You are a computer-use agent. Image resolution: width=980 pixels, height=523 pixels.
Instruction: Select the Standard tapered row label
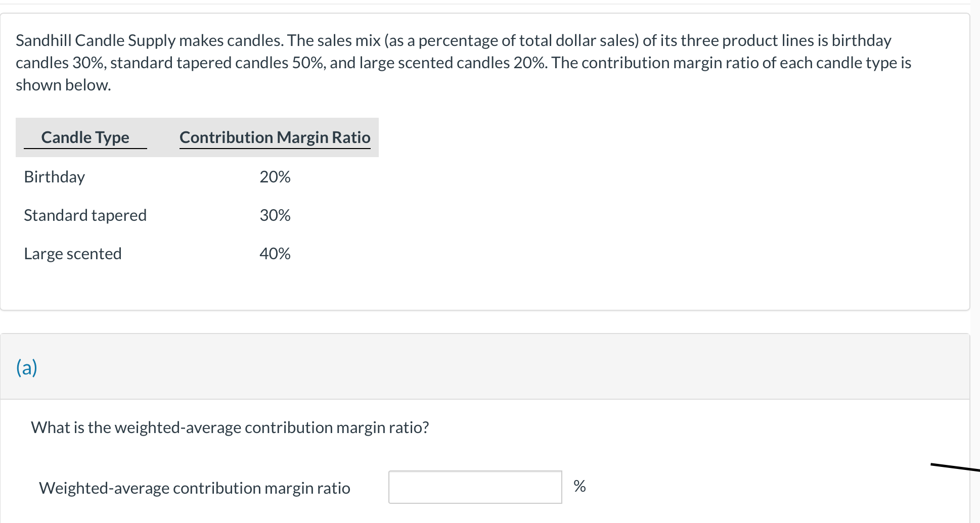[x=85, y=215]
